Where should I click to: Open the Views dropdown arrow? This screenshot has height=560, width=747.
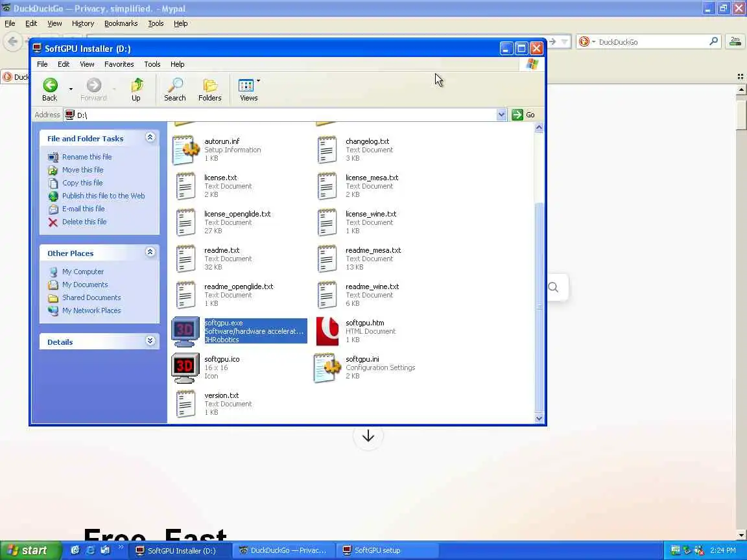pos(258,80)
